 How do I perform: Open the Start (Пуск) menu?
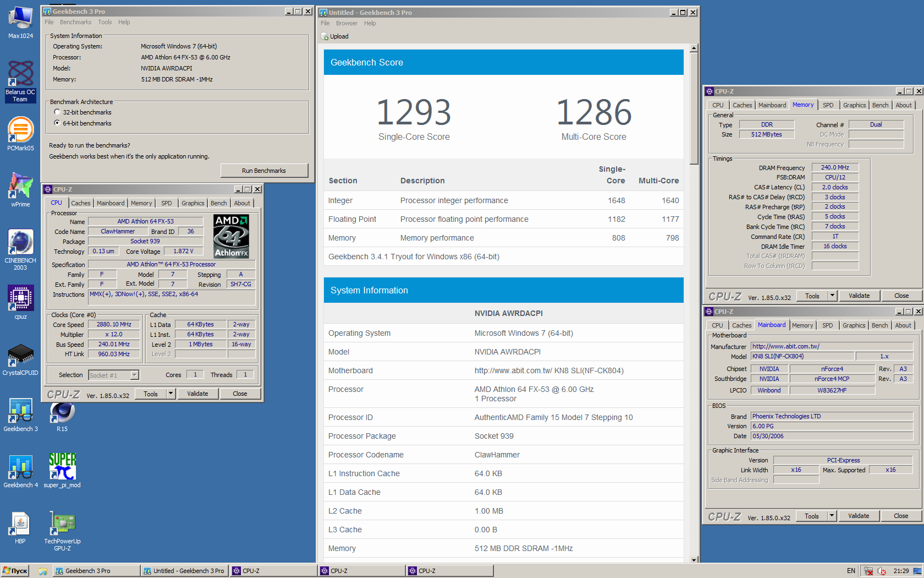[x=15, y=571]
